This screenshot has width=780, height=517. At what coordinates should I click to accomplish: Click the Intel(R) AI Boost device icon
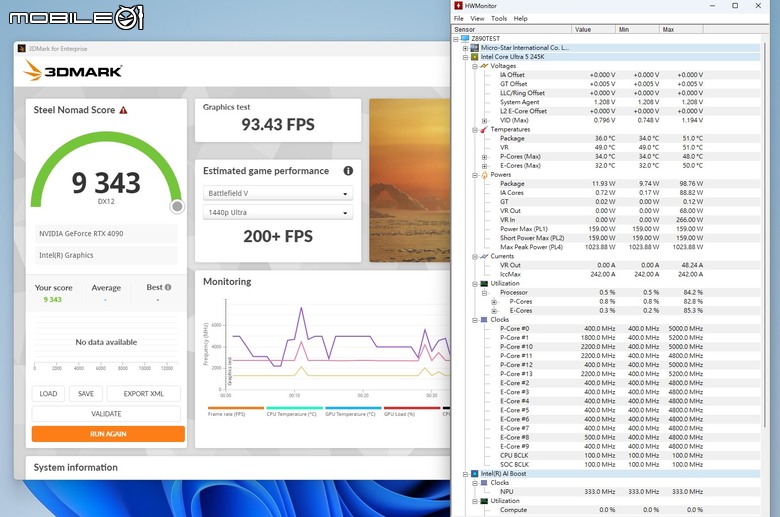pos(475,474)
